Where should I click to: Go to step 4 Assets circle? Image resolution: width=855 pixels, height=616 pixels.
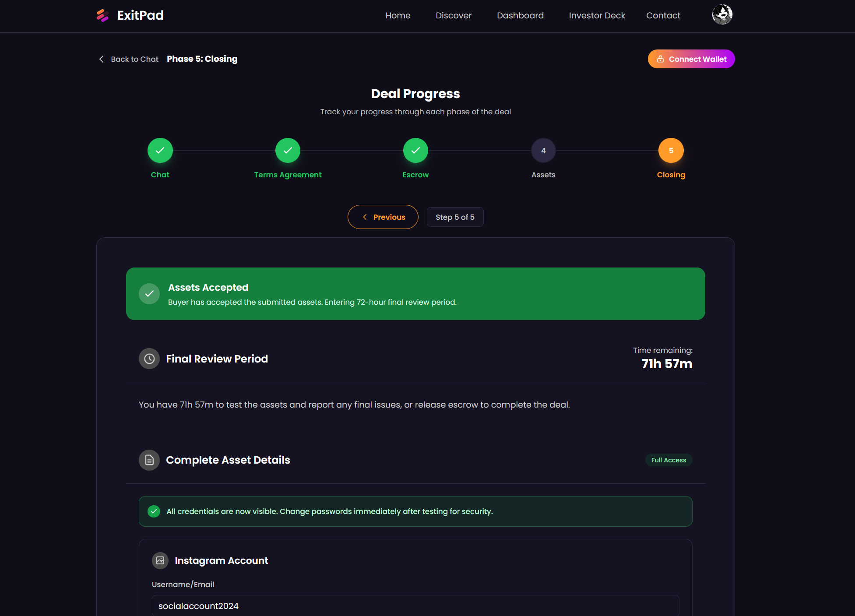point(543,151)
